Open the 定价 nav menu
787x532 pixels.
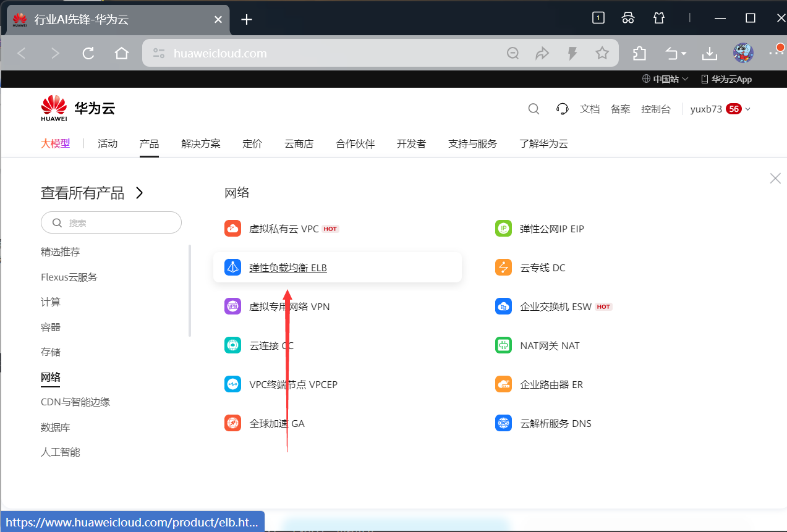coord(252,143)
